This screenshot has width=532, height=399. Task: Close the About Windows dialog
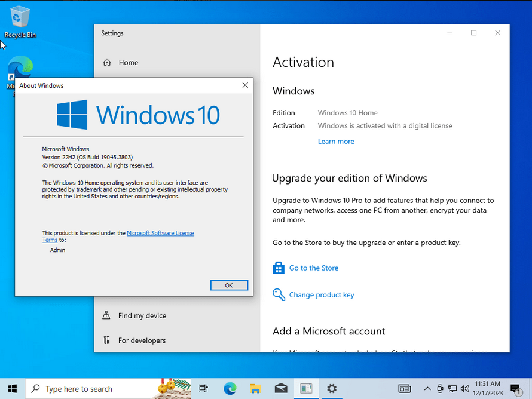pos(245,85)
